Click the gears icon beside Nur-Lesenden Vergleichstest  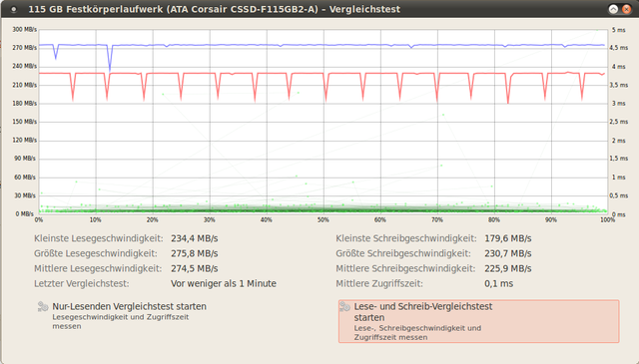[43, 306]
